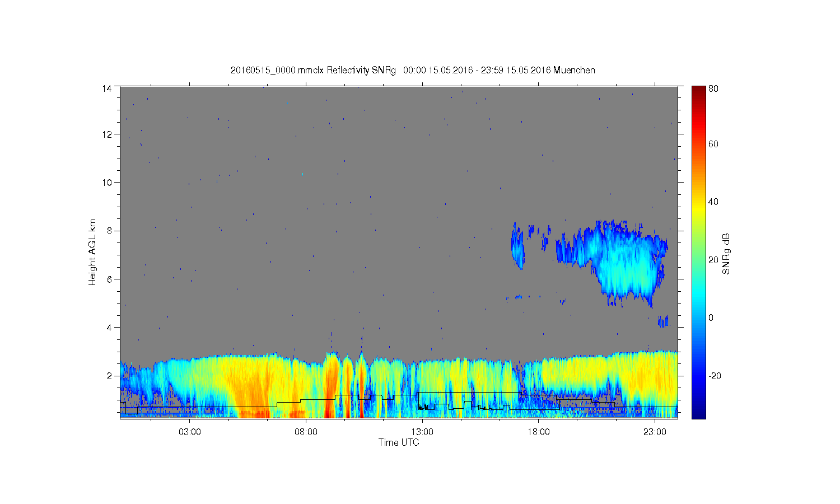Click the 08:00 time tick label
This screenshot has height=504, width=840.
[306, 432]
